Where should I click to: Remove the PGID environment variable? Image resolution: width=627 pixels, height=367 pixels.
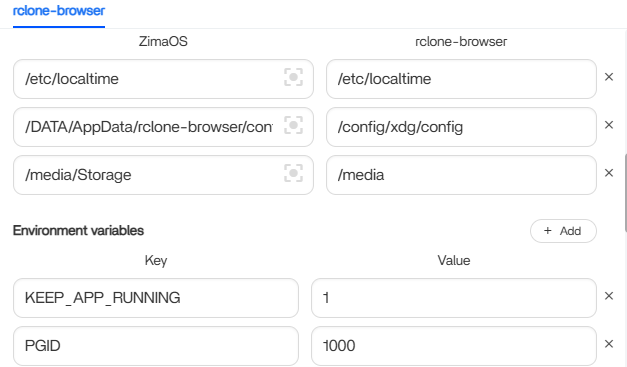tap(609, 344)
